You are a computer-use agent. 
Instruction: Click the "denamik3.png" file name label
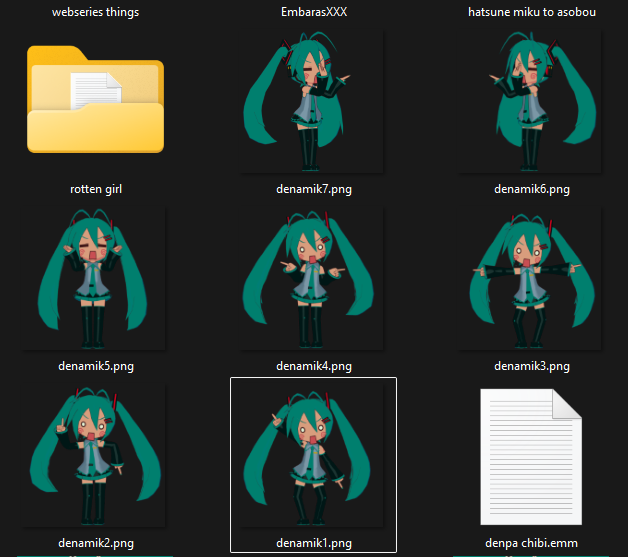532,366
